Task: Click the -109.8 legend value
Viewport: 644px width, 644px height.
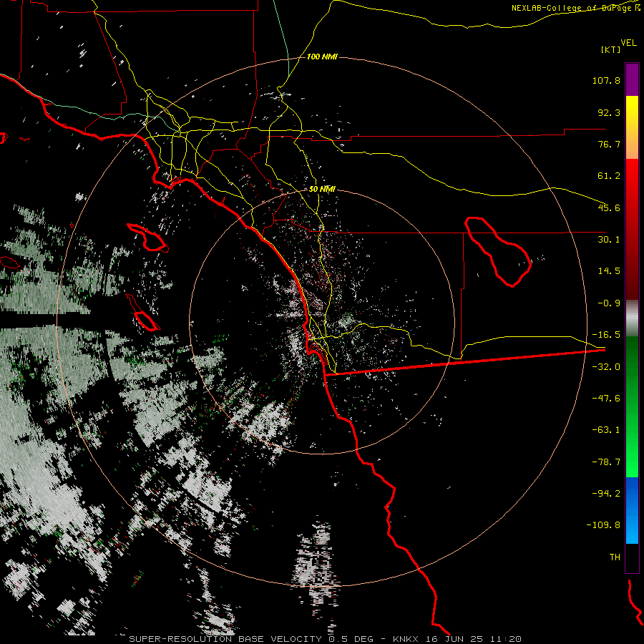Action: point(603,525)
